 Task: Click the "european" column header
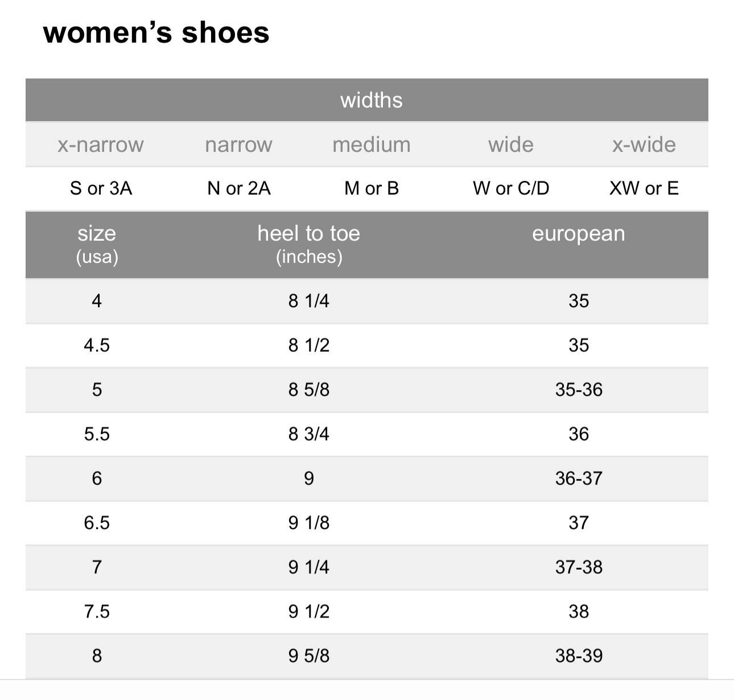(x=578, y=234)
